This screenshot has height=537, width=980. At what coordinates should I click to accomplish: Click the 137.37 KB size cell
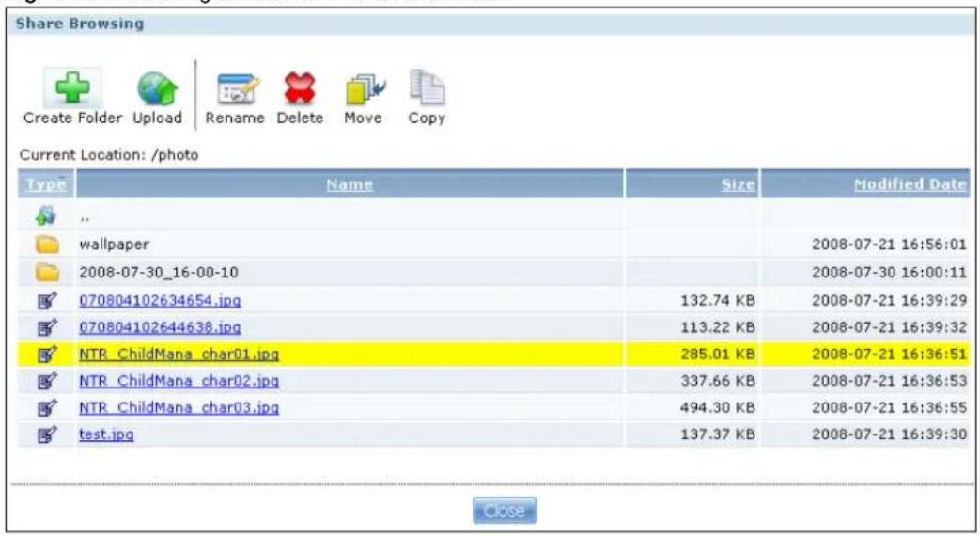click(x=718, y=434)
